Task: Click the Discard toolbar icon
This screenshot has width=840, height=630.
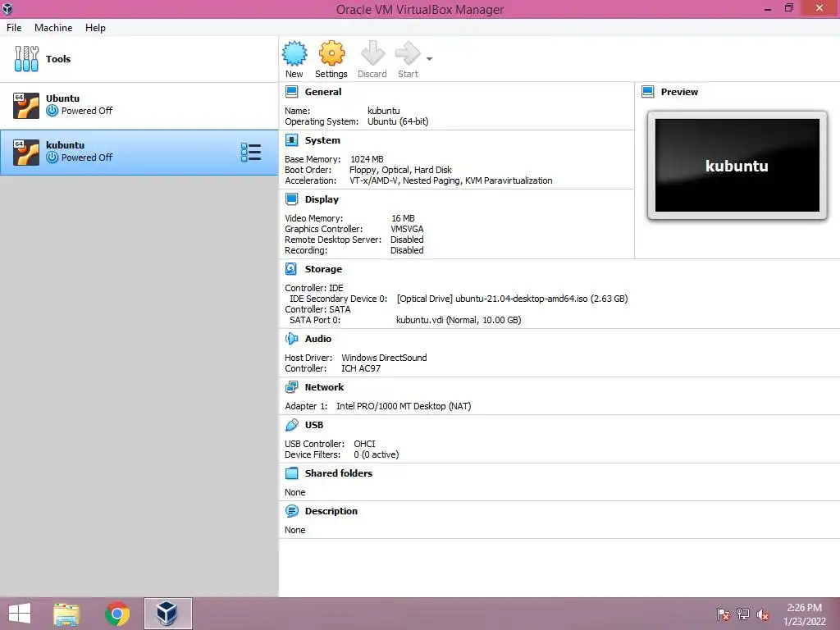Action: (372, 53)
